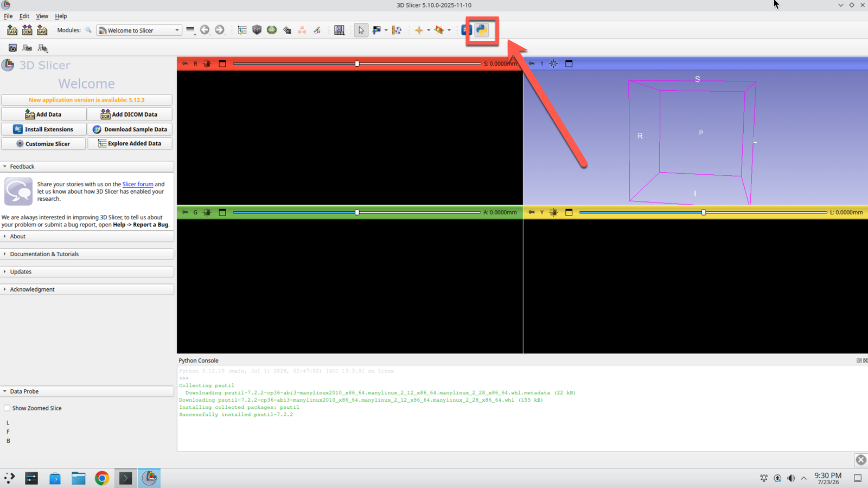Screen dimensions: 868x488
Task: Open the Data module toolbar icon
Action: pos(242,30)
